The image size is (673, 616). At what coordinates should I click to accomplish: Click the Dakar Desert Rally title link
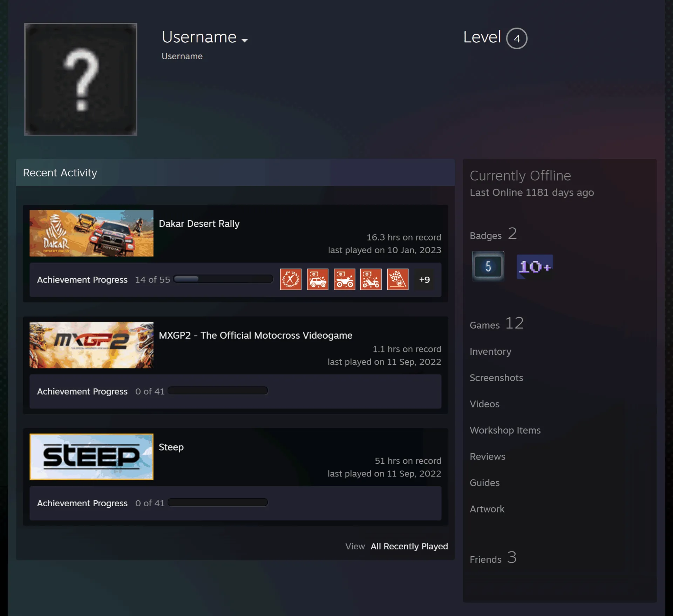point(199,224)
